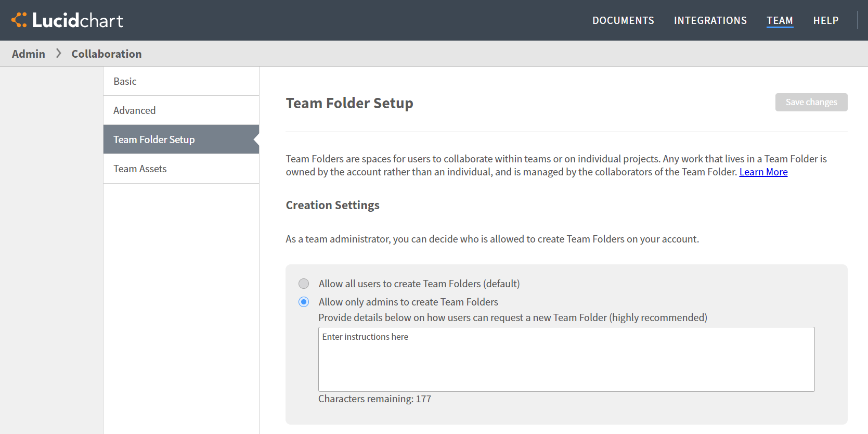
Task: Open the Team Assets tab
Action: point(181,169)
